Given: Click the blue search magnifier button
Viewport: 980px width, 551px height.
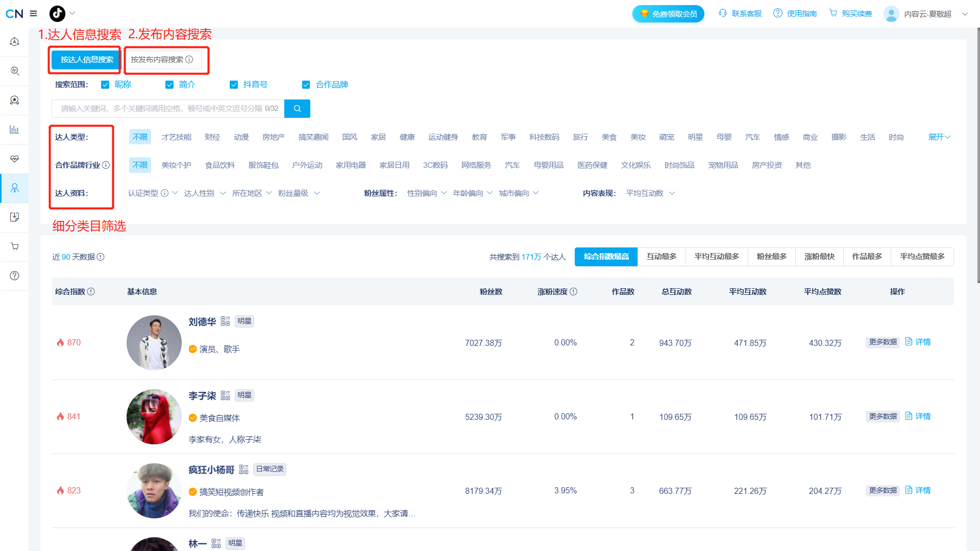Looking at the screenshot, I should pyautogui.click(x=297, y=109).
